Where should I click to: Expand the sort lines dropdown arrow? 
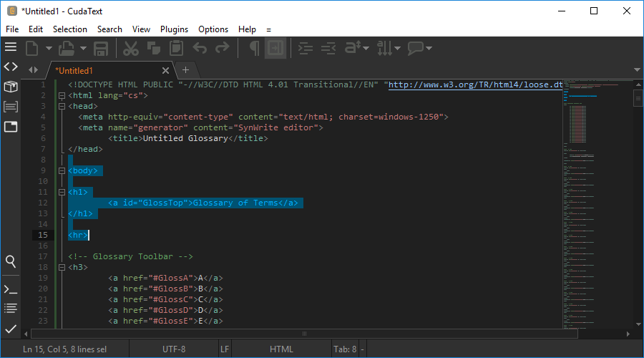pos(398,49)
